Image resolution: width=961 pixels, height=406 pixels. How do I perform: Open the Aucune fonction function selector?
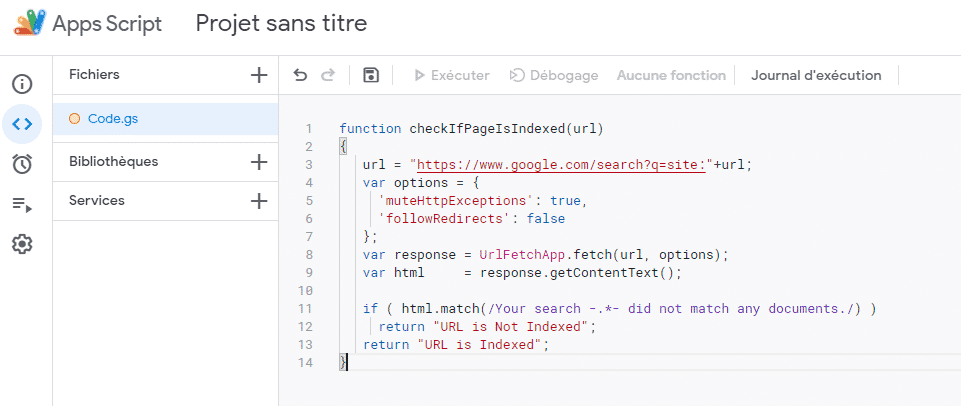coord(671,75)
